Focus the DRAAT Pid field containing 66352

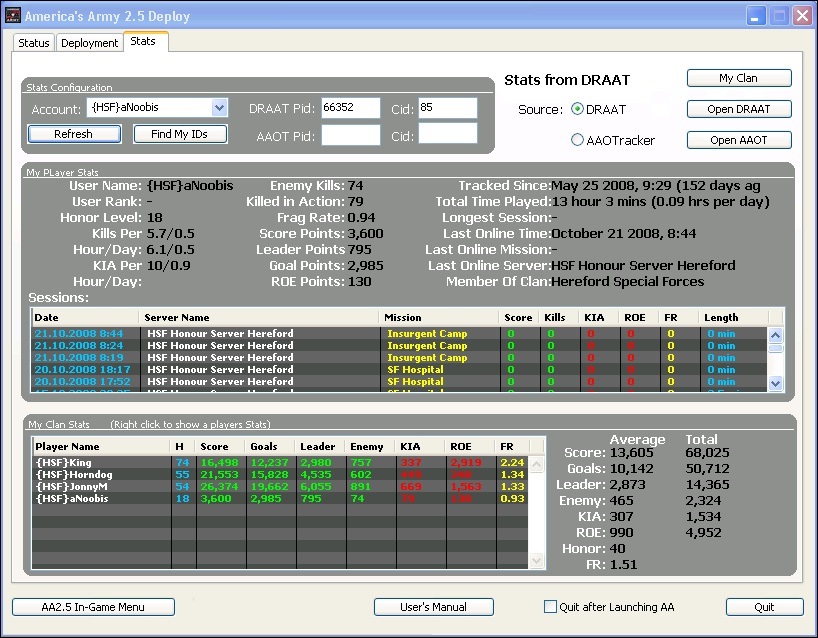point(350,108)
